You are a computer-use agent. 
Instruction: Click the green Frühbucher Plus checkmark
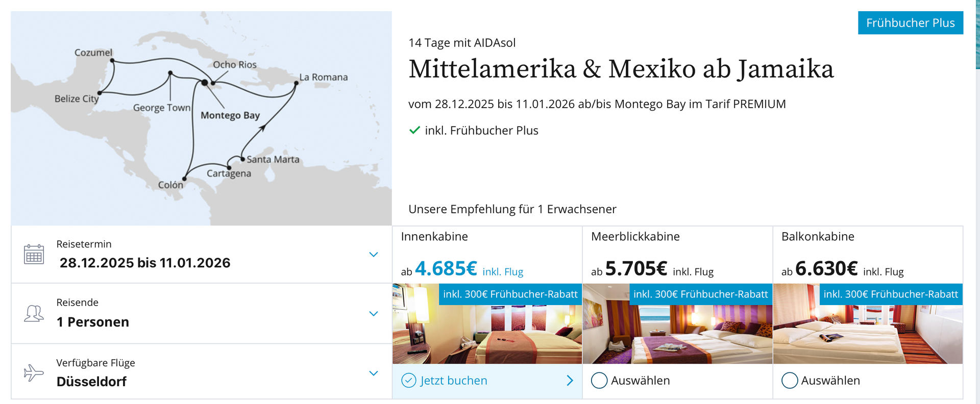[x=414, y=130]
